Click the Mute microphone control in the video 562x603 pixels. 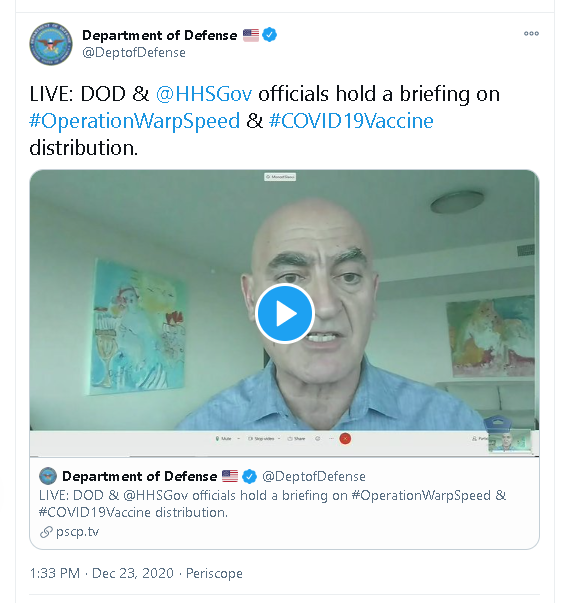click(x=223, y=438)
